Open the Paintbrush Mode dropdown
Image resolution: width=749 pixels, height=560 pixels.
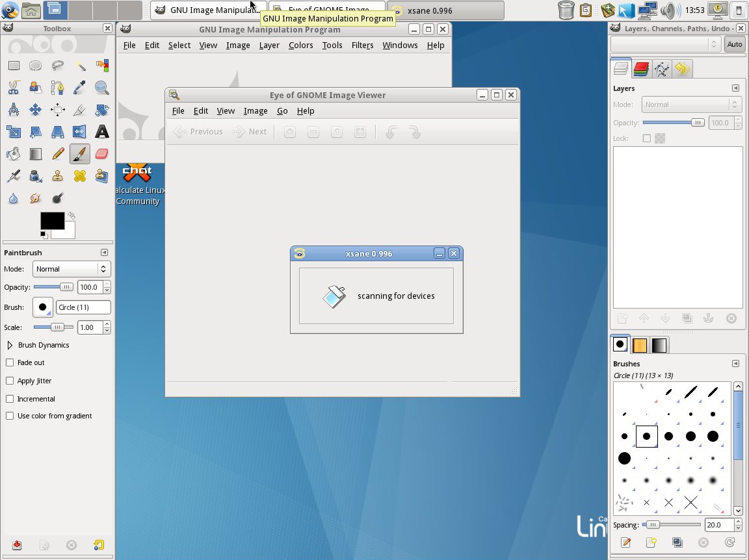click(x=71, y=269)
